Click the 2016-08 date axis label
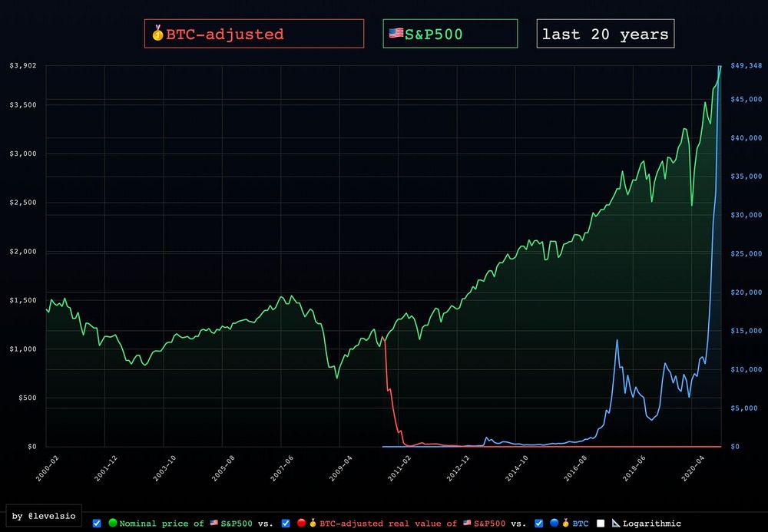768x532 pixels. [x=575, y=468]
